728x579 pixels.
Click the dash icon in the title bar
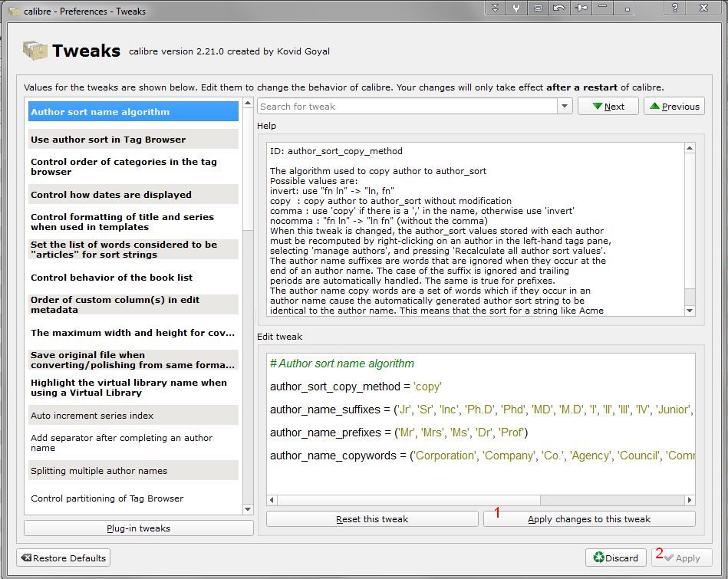coord(602,8)
